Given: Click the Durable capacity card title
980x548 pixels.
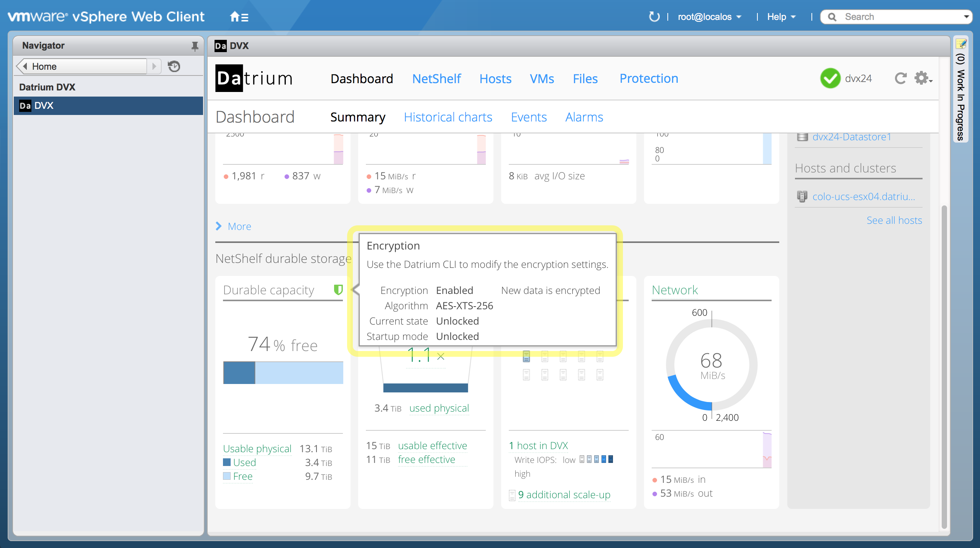Looking at the screenshot, I should point(269,290).
